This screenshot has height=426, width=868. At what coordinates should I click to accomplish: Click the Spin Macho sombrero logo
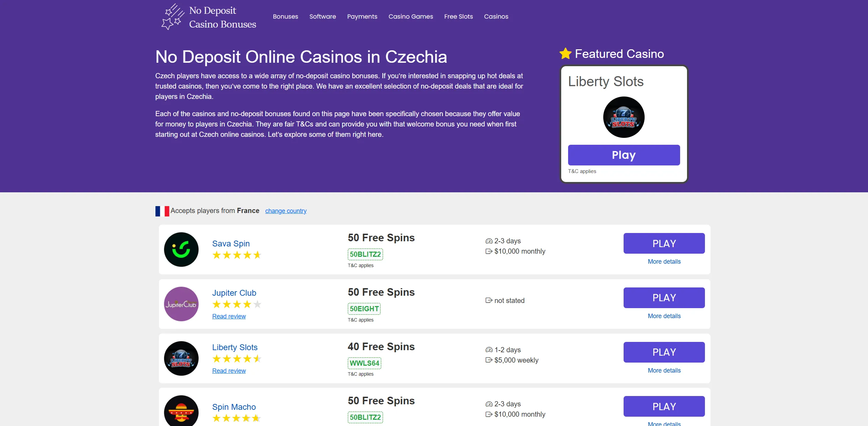[181, 411]
